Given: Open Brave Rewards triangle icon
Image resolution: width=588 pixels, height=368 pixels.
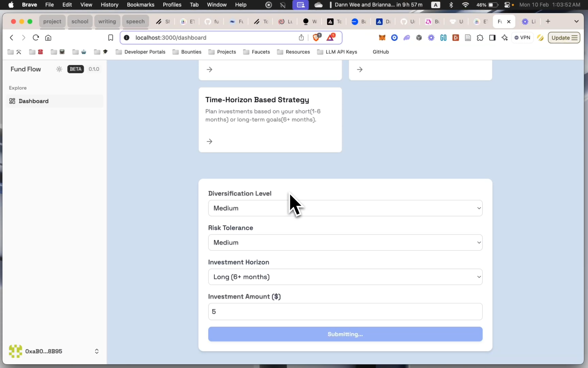Looking at the screenshot, I should pos(330,37).
